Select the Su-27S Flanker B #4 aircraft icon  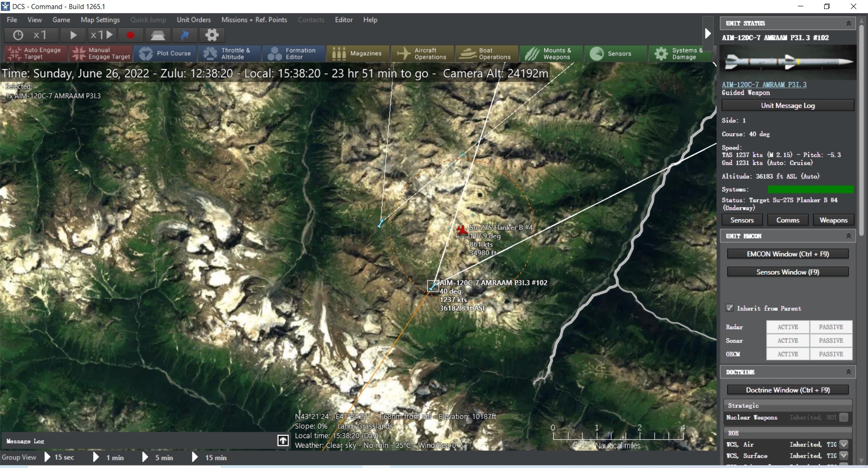pyautogui.click(x=462, y=230)
